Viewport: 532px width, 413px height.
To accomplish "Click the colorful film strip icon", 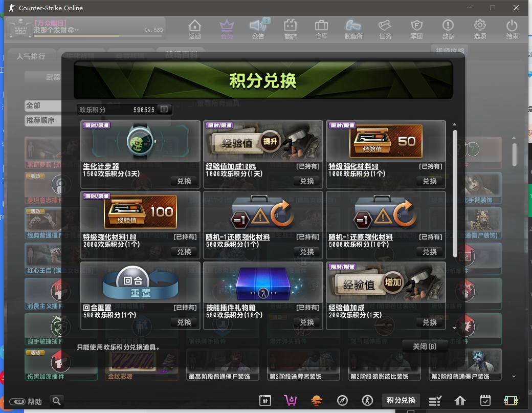I will click(x=511, y=401).
